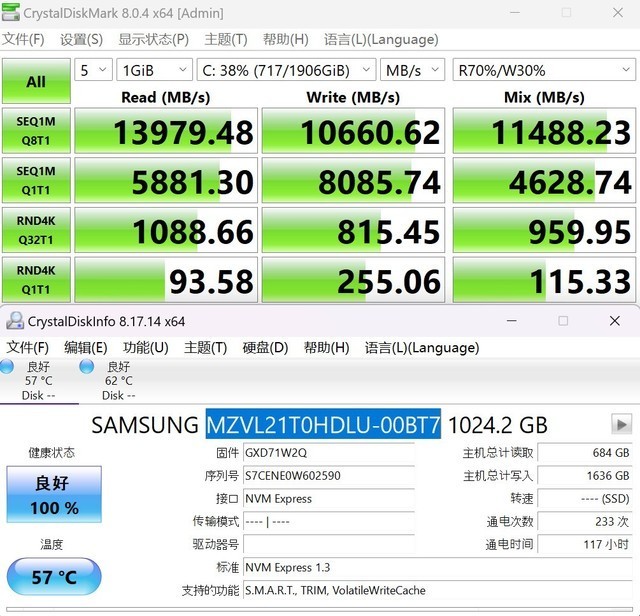Start the SEQ1M Q1T1 test

[36, 180]
